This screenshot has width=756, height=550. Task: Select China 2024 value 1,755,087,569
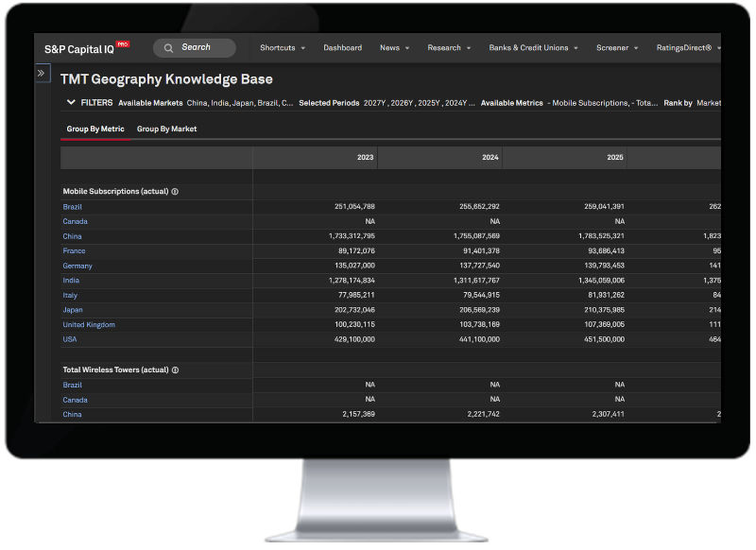476,236
